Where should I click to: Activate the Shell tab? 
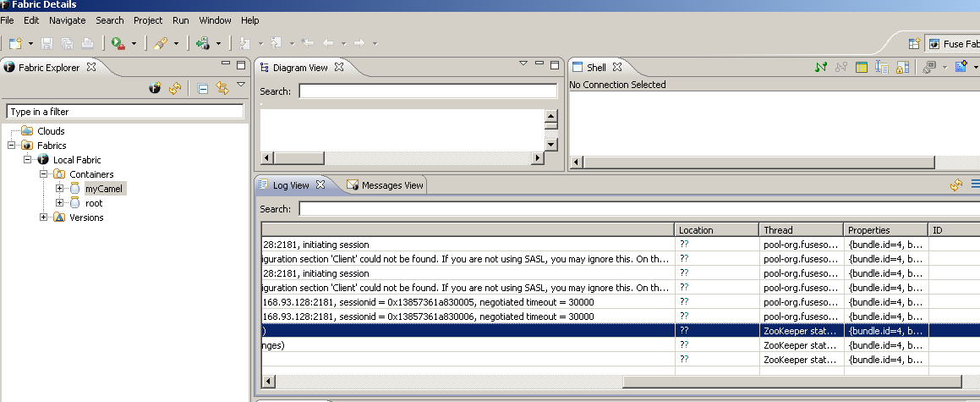pyautogui.click(x=596, y=67)
